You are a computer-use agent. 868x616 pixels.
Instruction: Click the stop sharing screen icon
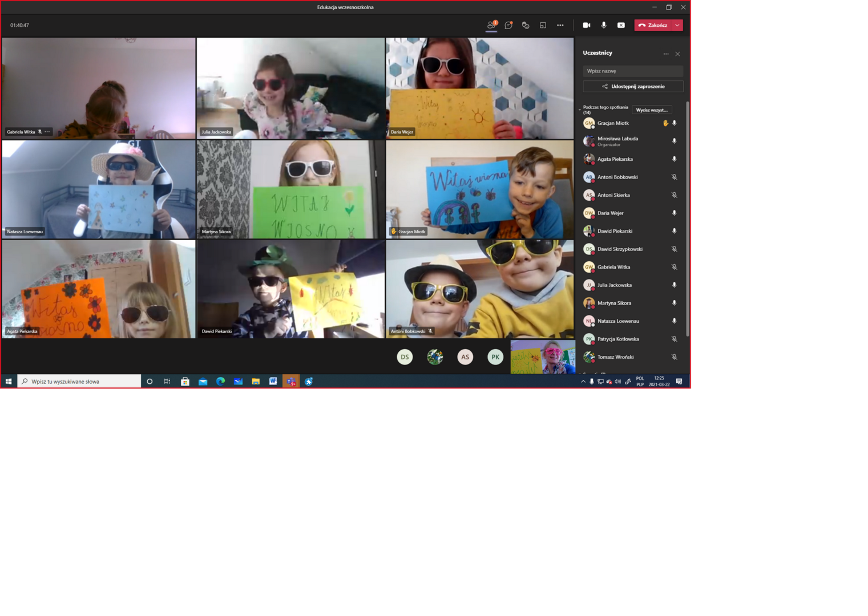621,25
